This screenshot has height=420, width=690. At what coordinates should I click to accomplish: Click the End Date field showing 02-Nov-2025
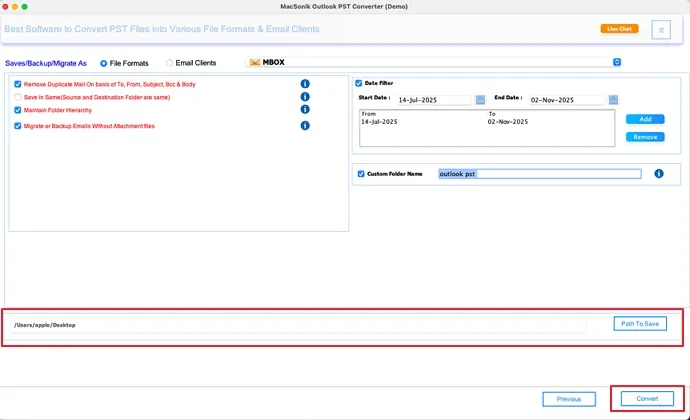[567, 100]
